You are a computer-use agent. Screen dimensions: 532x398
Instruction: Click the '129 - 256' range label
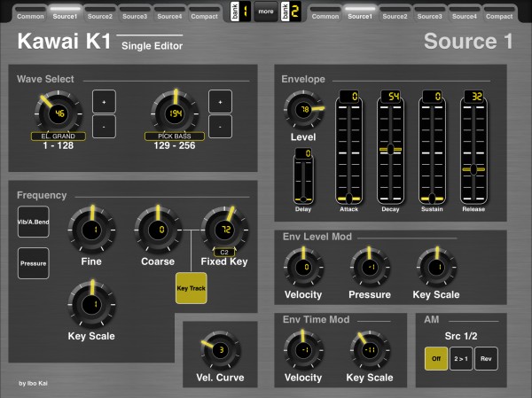tap(175, 145)
